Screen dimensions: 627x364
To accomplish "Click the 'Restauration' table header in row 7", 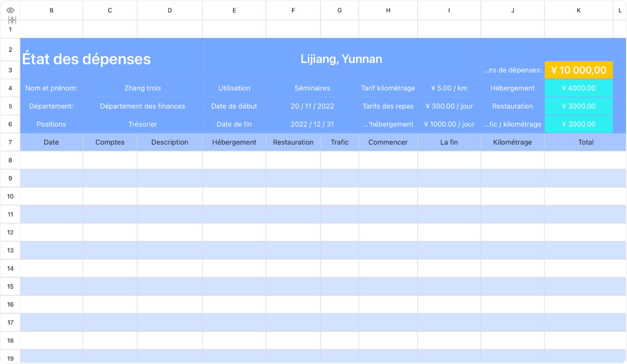I will [293, 142].
